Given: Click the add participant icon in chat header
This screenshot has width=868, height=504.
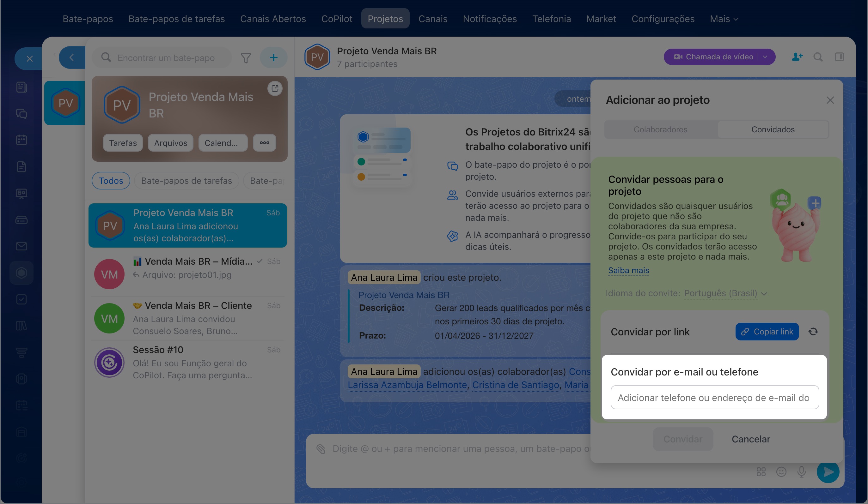Looking at the screenshot, I should coord(797,57).
